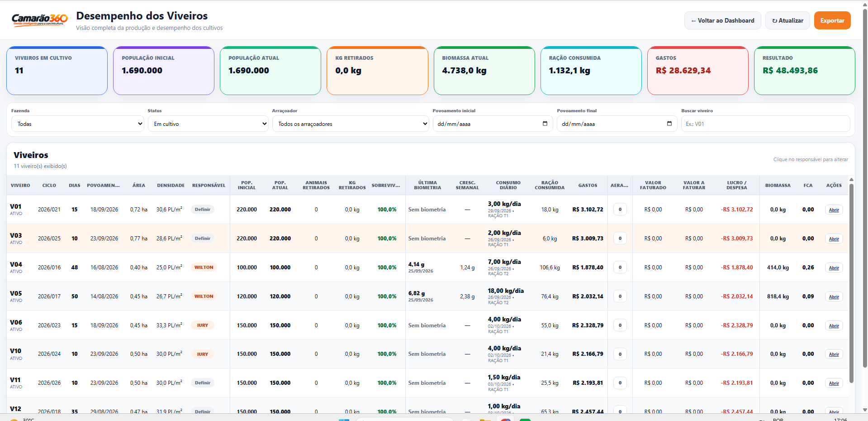Click the page scrollbar down arrow
The width and height of the screenshot is (868, 421).
pos(865,410)
